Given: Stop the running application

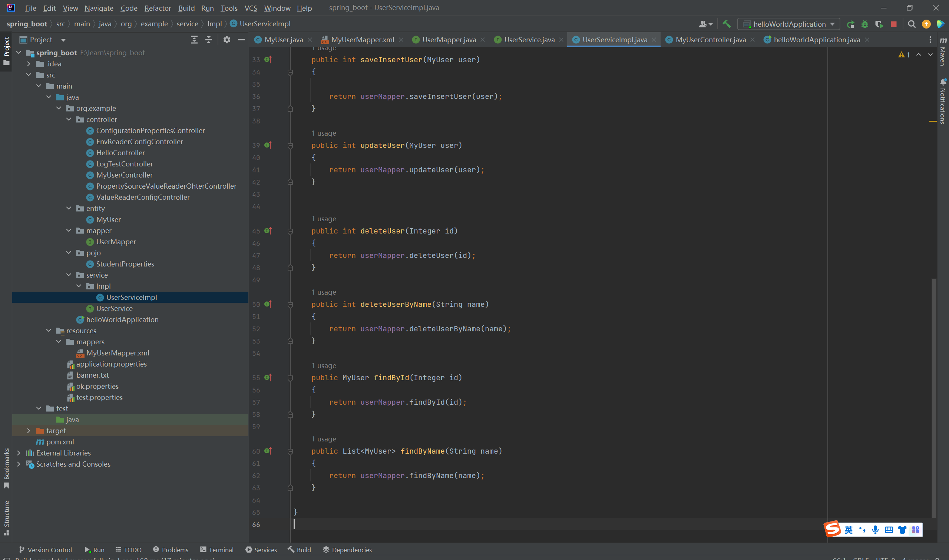Looking at the screenshot, I should coord(893,24).
